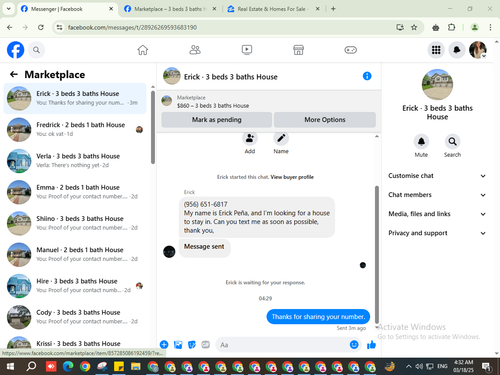Image resolution: width=500 pixels, height=375 pixels.
Task: Go to the Home feed icon
Action: click(x=143, y=50)
